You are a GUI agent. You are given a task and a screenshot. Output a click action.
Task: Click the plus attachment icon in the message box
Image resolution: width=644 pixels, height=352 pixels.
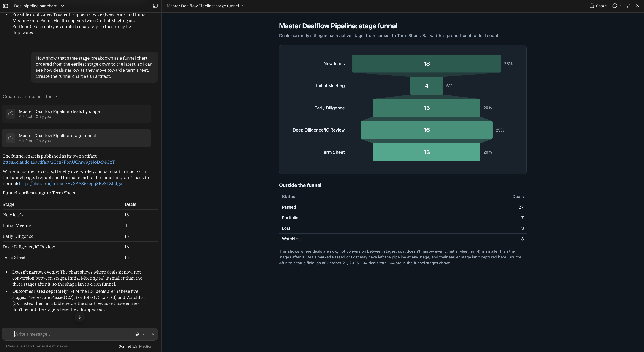[8, 334]
